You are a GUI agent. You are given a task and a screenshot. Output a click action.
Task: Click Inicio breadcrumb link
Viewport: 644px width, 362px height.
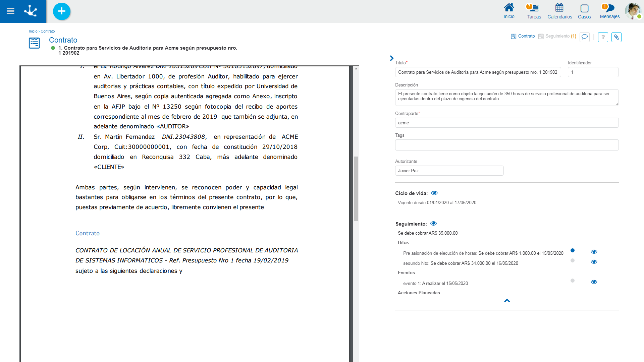point(33,31)
